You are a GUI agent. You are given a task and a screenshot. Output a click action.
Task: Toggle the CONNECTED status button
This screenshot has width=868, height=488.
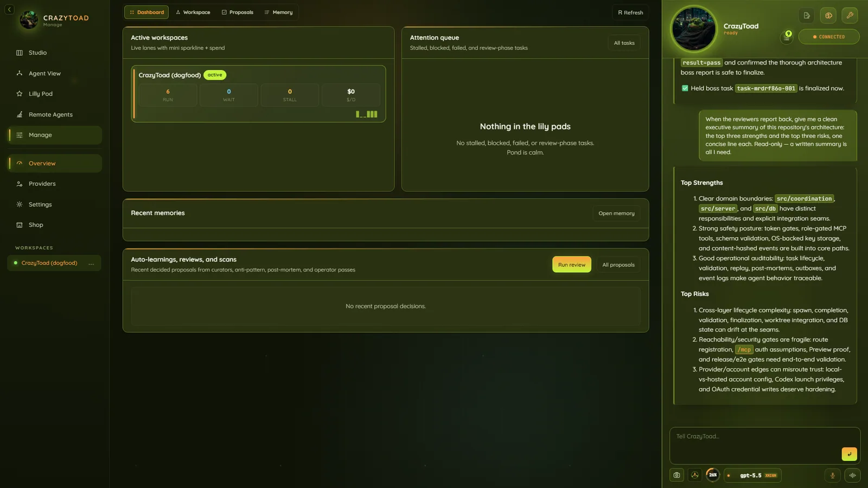829,37
